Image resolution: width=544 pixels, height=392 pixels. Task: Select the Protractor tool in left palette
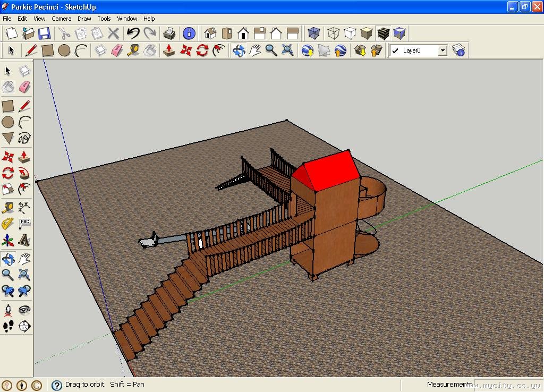pos(8,224)
